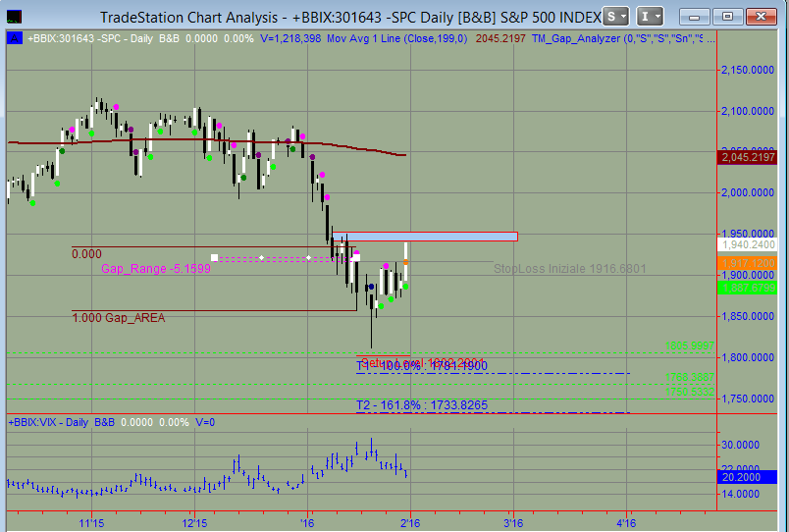Click the 'T1 - 100.0% : 1781.1900' target label
Screen dimensions: 789x532
coord(422,366)
